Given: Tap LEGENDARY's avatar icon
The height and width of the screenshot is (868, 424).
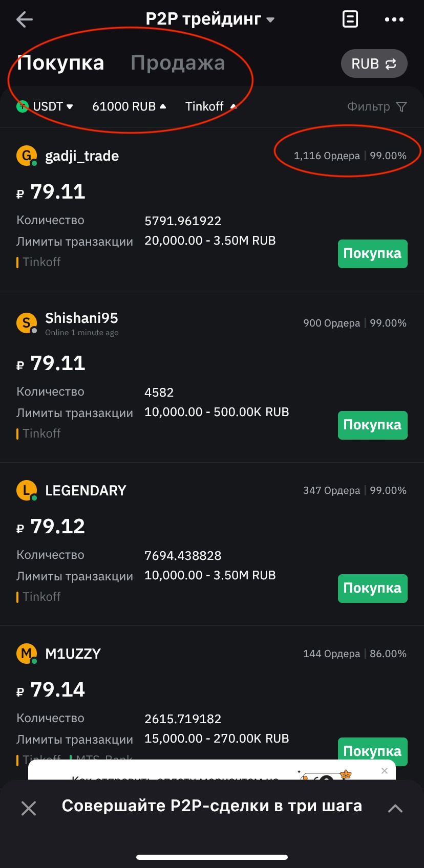Looking at the screenshot, I should click(27, 490).
